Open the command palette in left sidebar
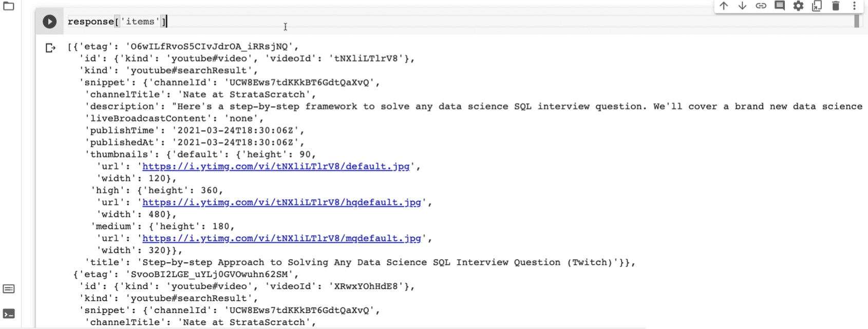 point(9,289)
